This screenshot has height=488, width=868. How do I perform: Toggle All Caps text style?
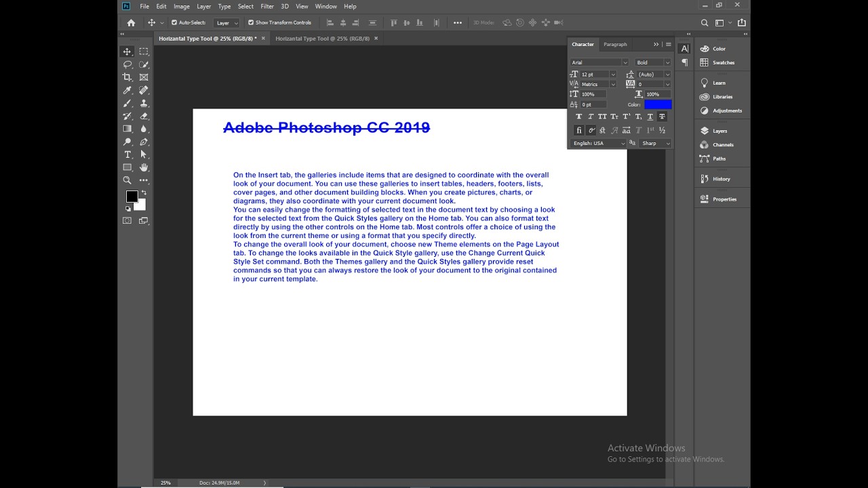(602, 117)
